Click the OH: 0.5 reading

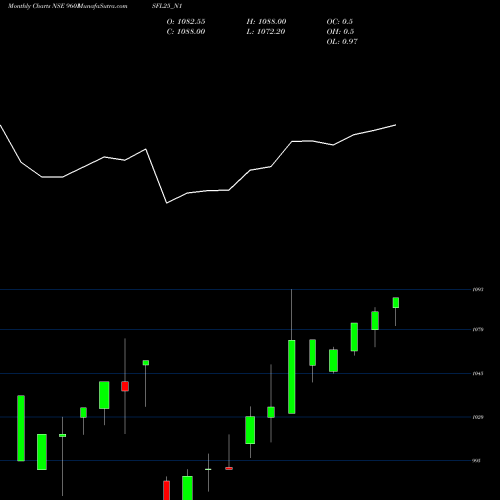(340, 32)
